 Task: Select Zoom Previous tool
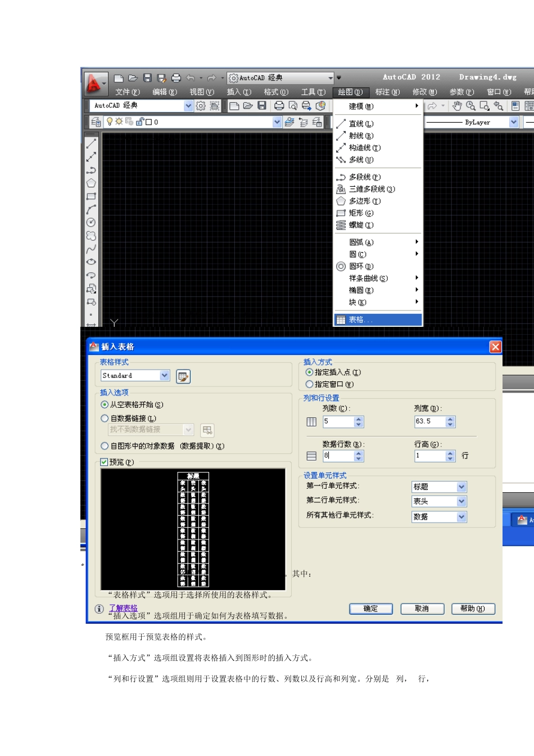pos(499,106)
